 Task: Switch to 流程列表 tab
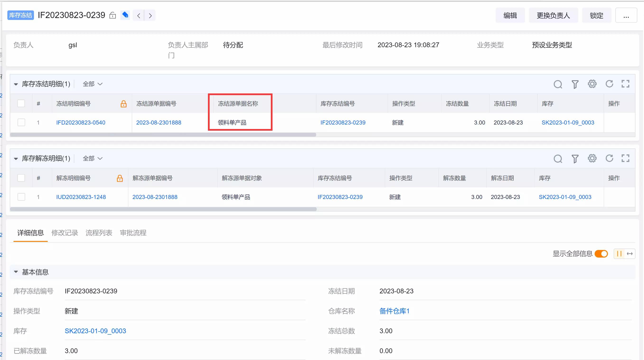[x=99, y=233]
